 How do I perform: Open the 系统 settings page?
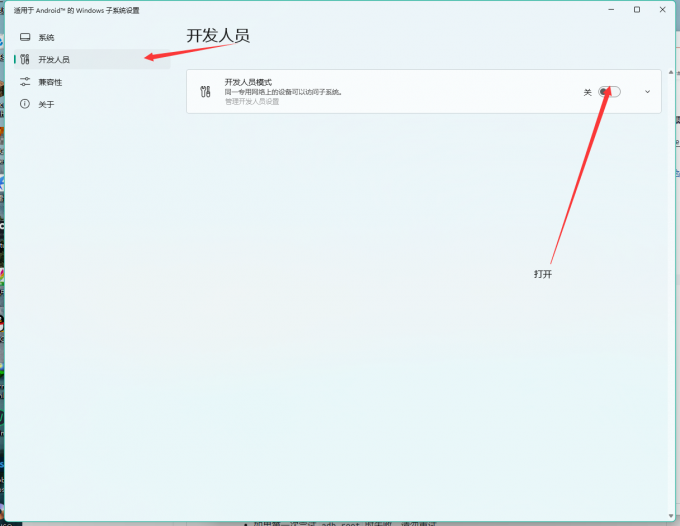tap(47, 38)
